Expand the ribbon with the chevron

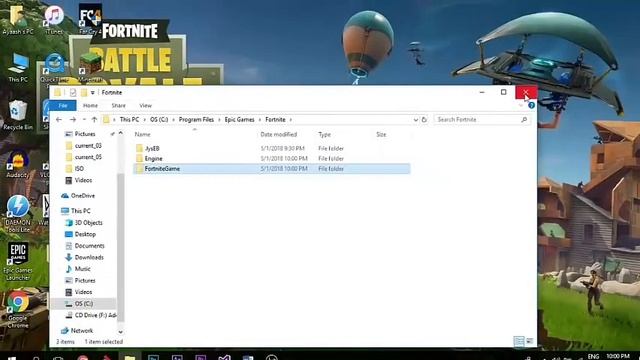point(521,105)
